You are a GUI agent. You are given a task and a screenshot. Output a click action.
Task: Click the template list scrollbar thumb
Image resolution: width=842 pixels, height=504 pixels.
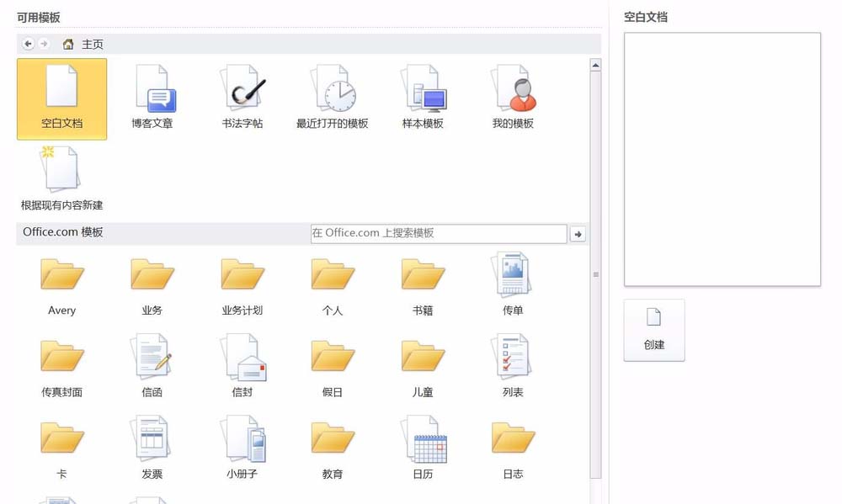coord(595,274)
